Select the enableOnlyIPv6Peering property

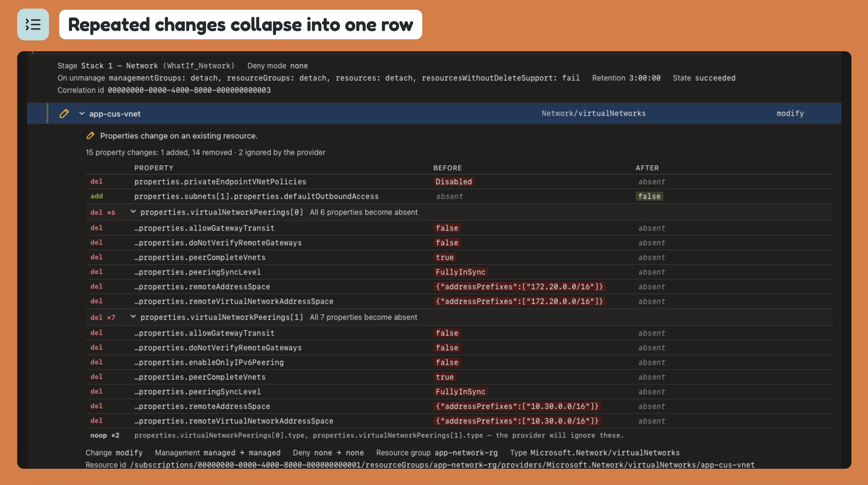click(459, 362)
